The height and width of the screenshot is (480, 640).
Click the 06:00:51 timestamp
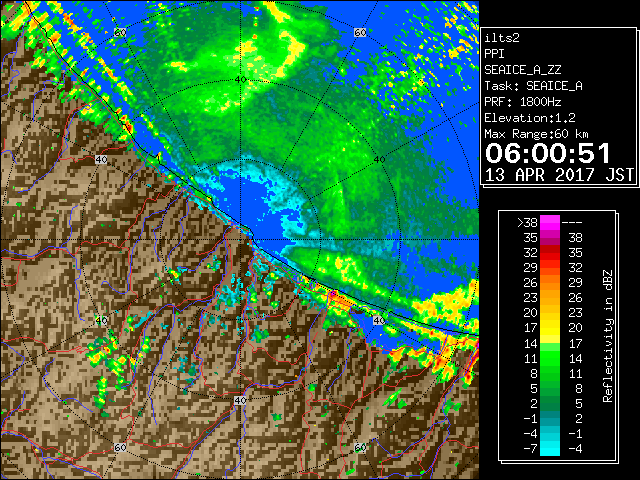(x=548, y=153)
